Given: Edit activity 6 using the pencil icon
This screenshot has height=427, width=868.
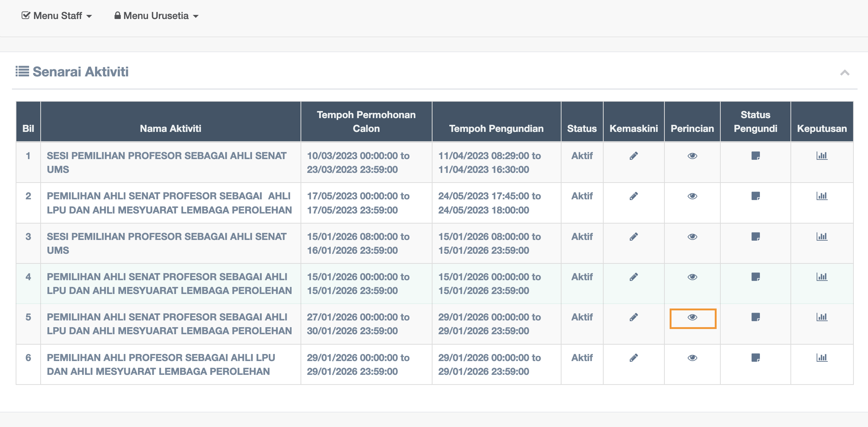Looking at the screenshot, I should click(633, 358).
